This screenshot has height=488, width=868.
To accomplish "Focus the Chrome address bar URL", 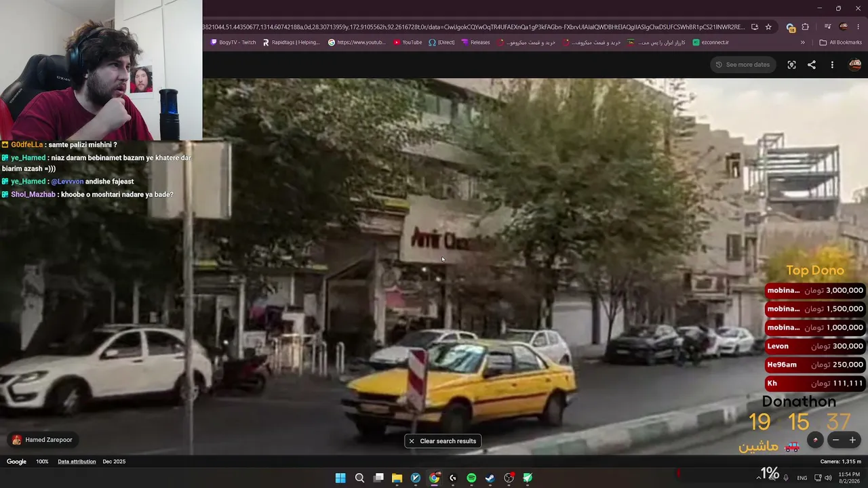I will point(473,27).
